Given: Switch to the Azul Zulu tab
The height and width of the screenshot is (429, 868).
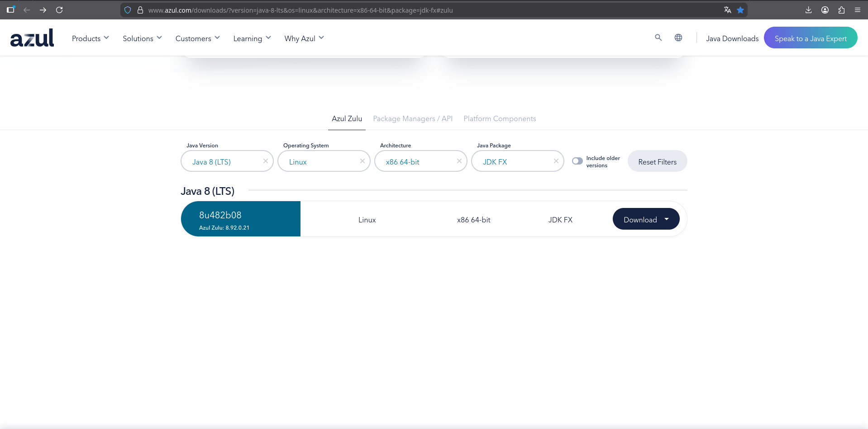Looking at the screenshot, I should point(347,118).
